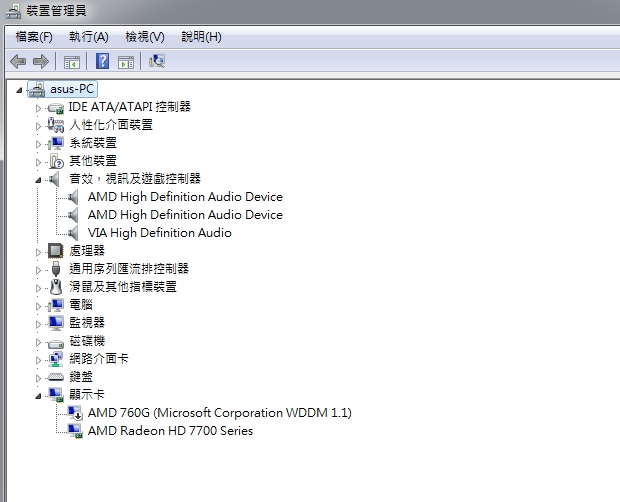Click the 顯示卡 display adapter icon
The image size is (620, 502).
coord(56,395)
